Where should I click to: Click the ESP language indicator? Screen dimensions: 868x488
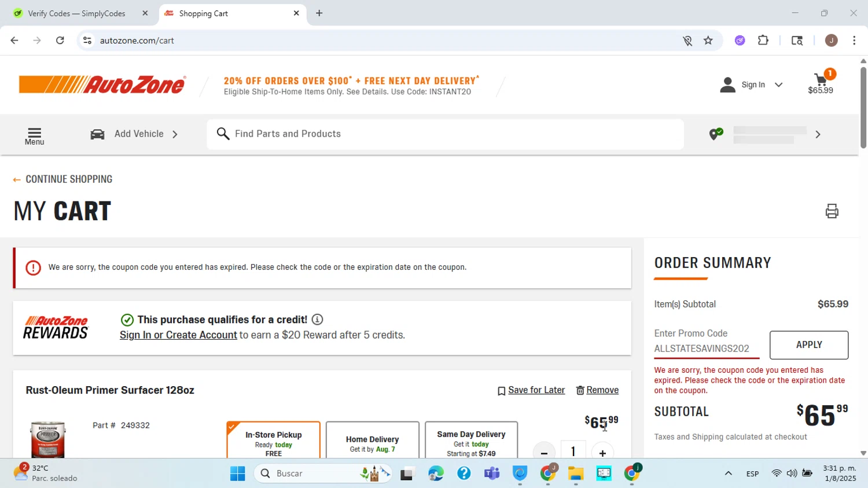753,474
